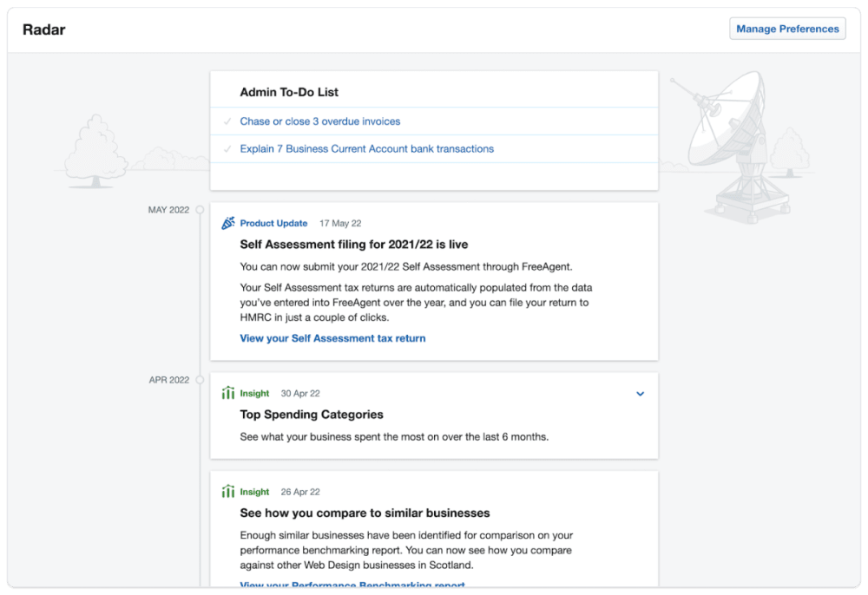The width and height of the screenshot is (868, 595).
Task: Follow View your Self Assessment tax return link
Action: point(332,338)
